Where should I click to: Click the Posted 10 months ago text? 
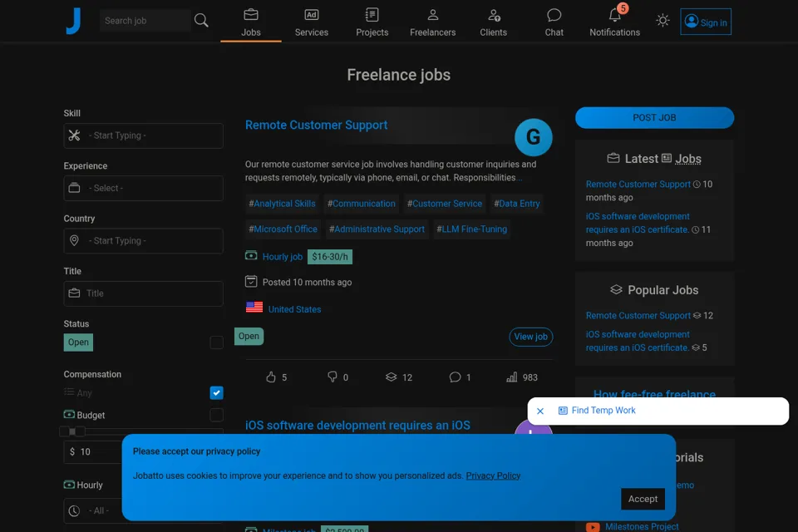(307, 282)
